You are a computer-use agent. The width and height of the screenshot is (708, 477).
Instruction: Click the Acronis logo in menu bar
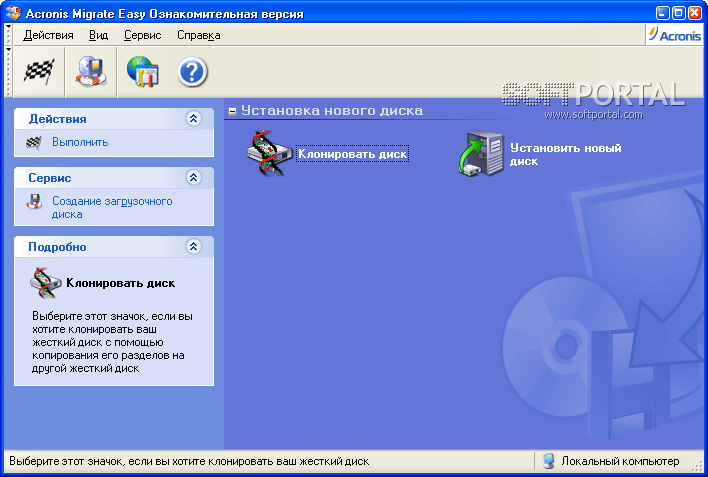675,35
